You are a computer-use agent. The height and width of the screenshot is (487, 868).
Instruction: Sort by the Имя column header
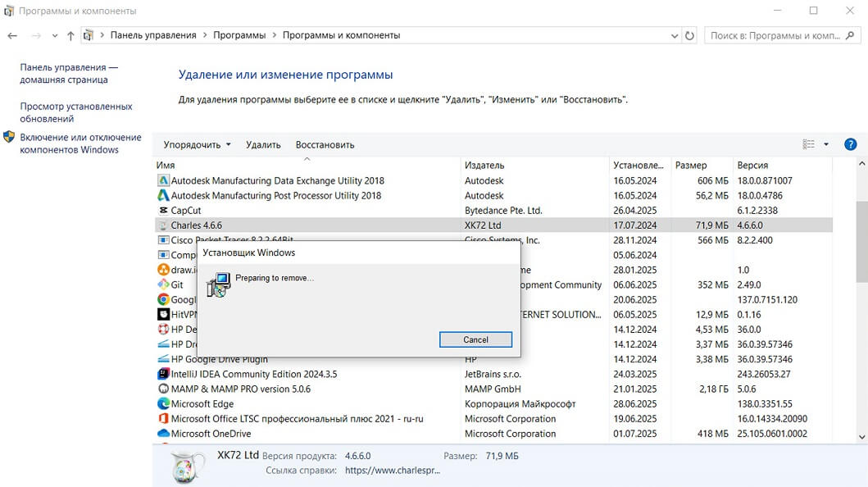(307, 165)
